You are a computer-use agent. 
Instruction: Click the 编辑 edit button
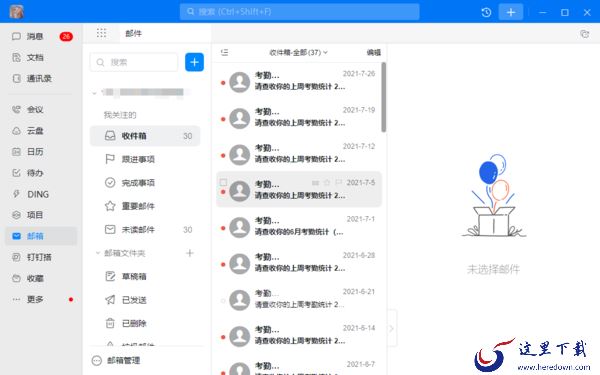(373, 52)
